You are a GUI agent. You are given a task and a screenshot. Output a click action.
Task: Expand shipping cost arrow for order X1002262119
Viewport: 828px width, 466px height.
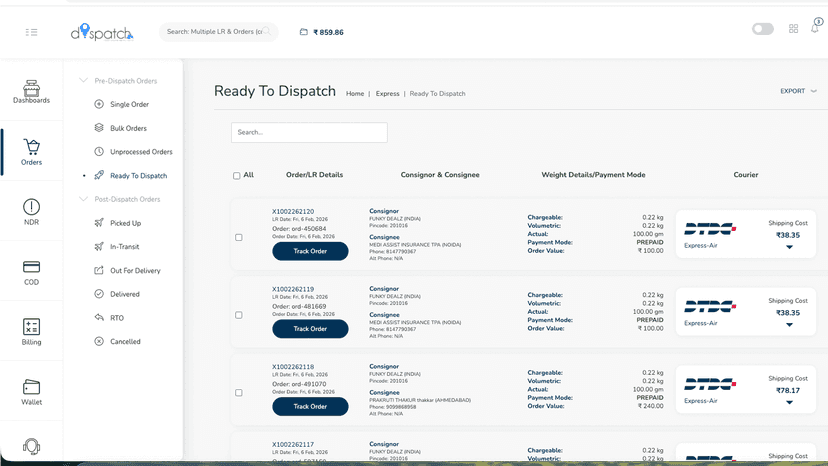(x=789, y=324)
